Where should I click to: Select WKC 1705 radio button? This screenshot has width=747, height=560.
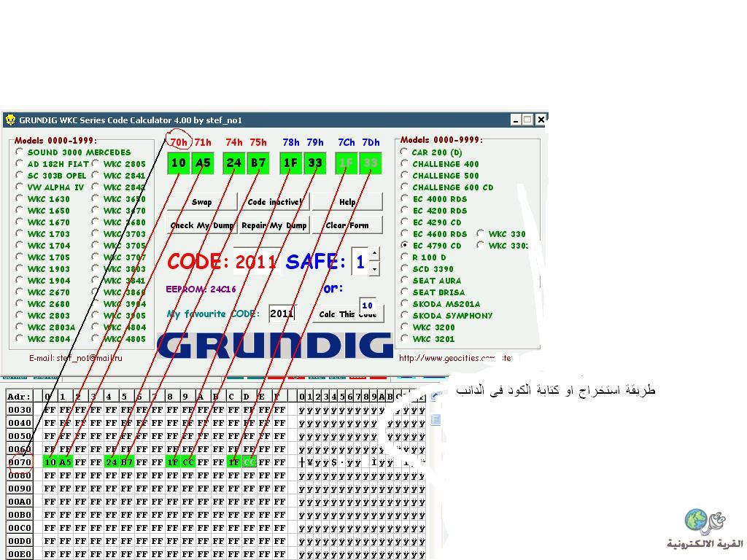[19, 257]
